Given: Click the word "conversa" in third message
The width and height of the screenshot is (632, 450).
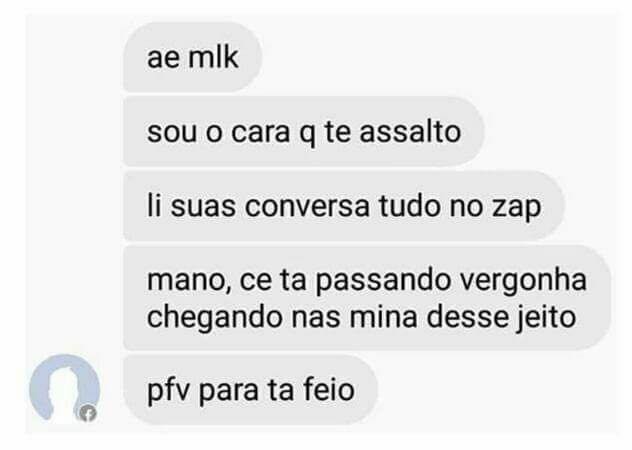Looking at the screenshot, I should [307, 206].
